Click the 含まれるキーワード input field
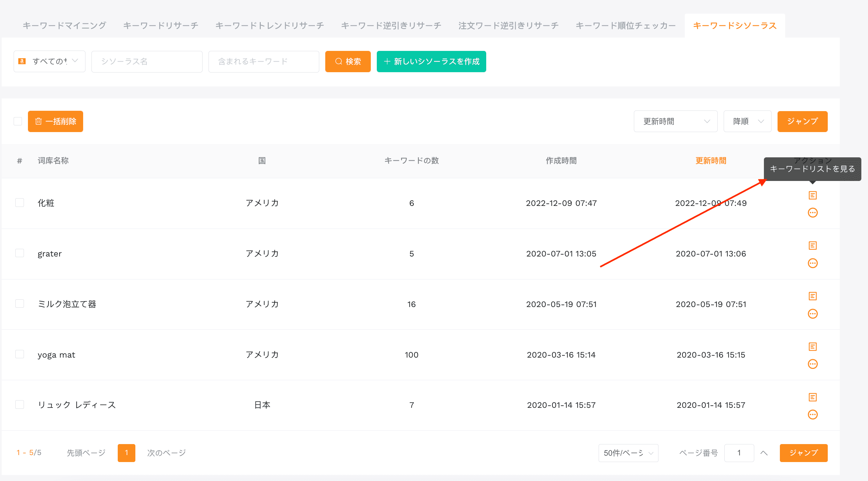This screenshot has height=481, width=868. pos(263,61)
